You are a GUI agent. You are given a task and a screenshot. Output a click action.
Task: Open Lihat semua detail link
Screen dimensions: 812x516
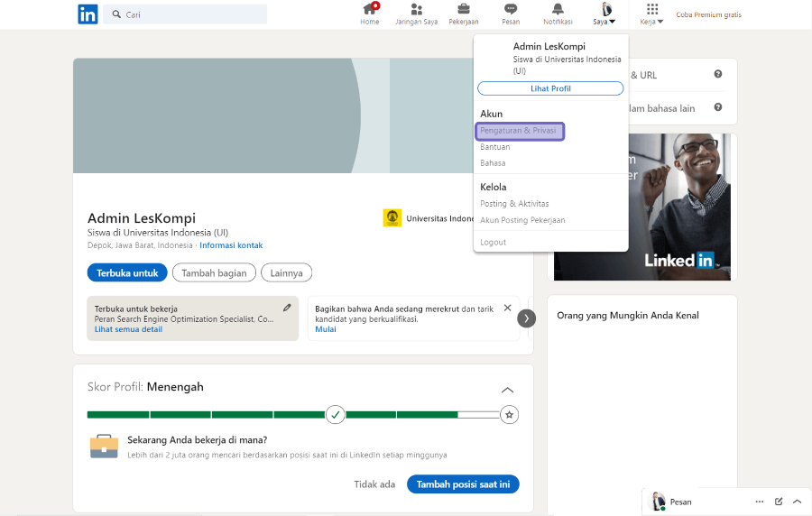(128, 329)
